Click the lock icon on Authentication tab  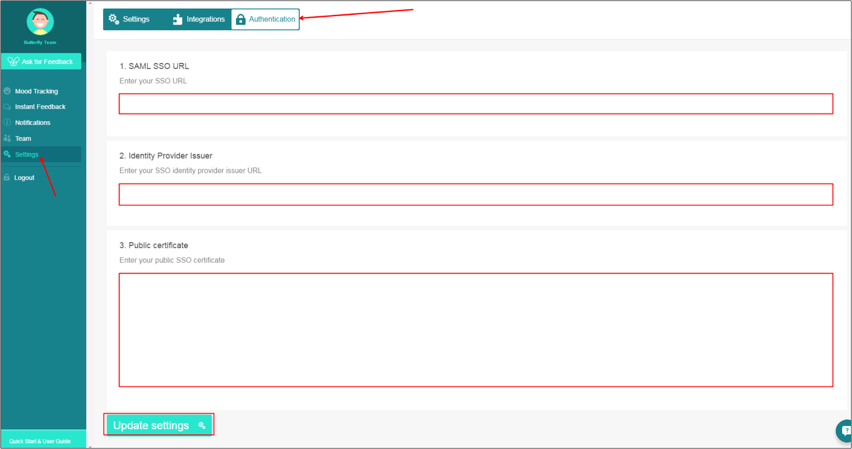pos(240,19)
